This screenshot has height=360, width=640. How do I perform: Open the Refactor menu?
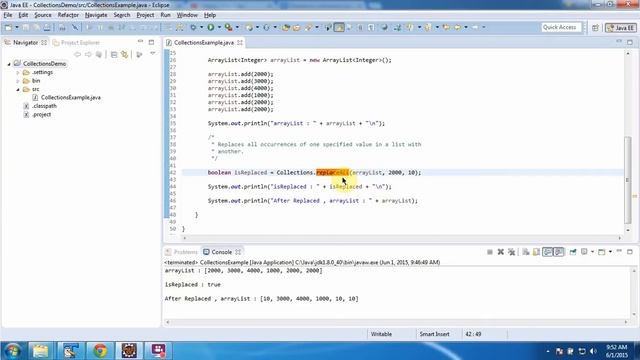click(x=68, y=15)
